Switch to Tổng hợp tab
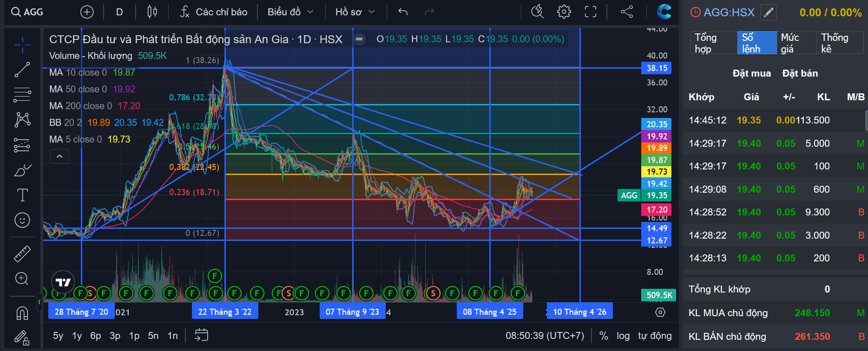Screen dimensions: 868x351 (713, 43)
